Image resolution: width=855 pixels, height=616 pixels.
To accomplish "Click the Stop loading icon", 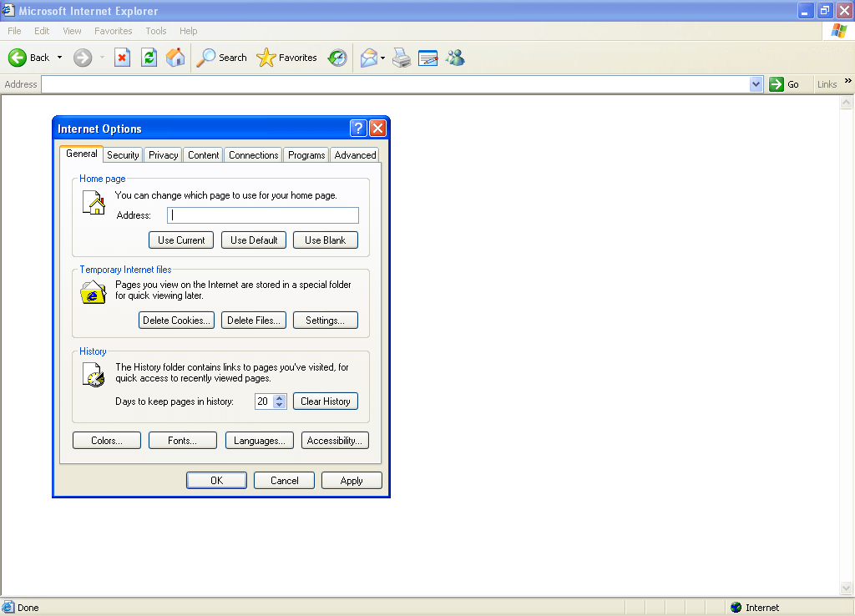I will tap(122, 58).
